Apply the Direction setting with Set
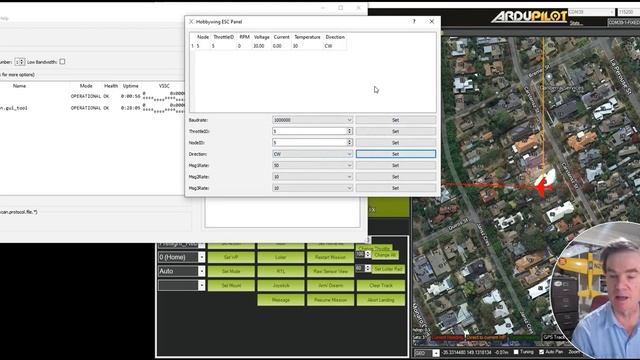 click(395, 154)
